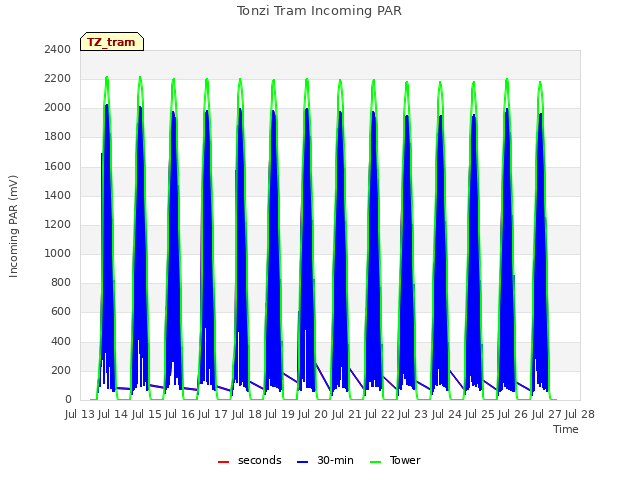Image resolution: width=640 pixels, height=480 pixels.
Task: Select the 'seconds' legend label
Action: click(260, 460)
